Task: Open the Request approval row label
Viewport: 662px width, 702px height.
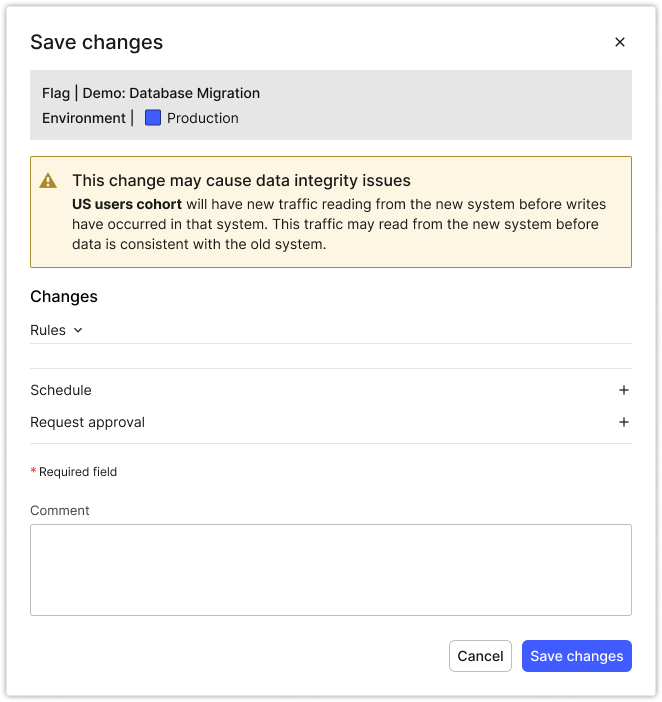Action: click(x=87, y=422)
